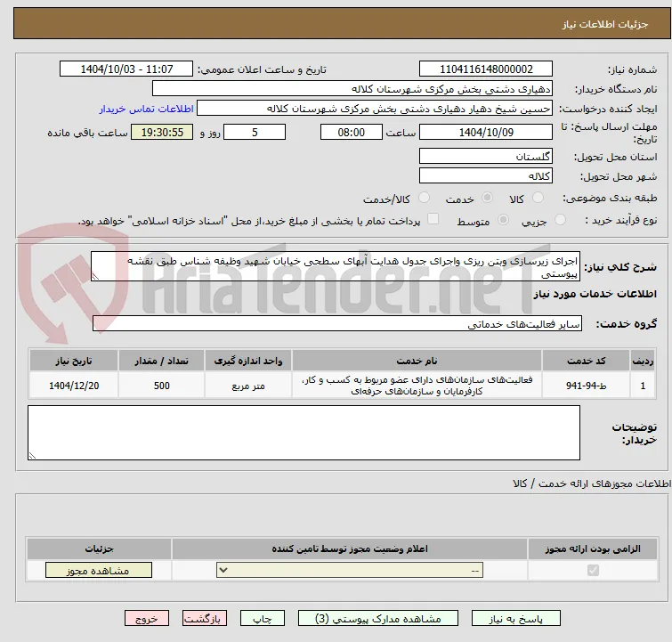The image size is (672, 642).
Task: Click the remaining time 19:30:55 field
Action: point(162,132)
